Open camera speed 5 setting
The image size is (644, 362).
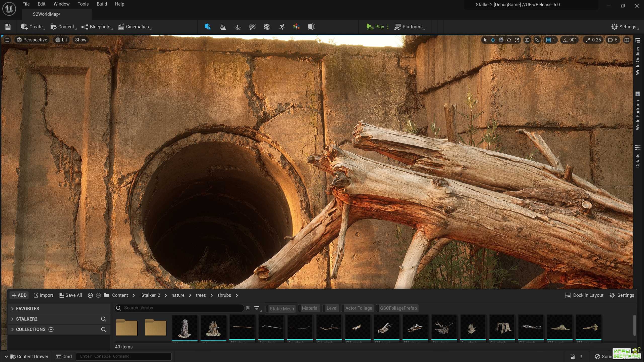pos(613,40)
